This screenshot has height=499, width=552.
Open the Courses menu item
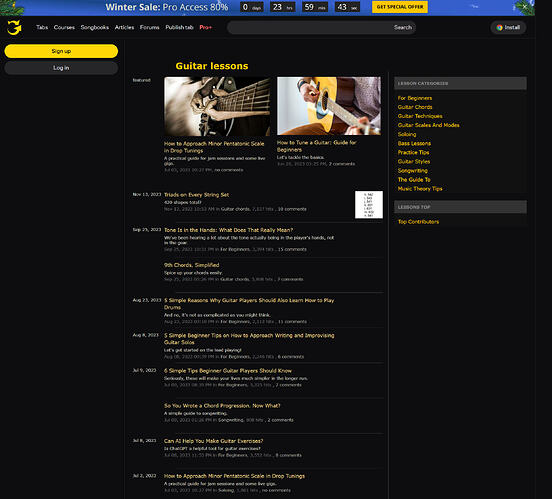point(64,27)
